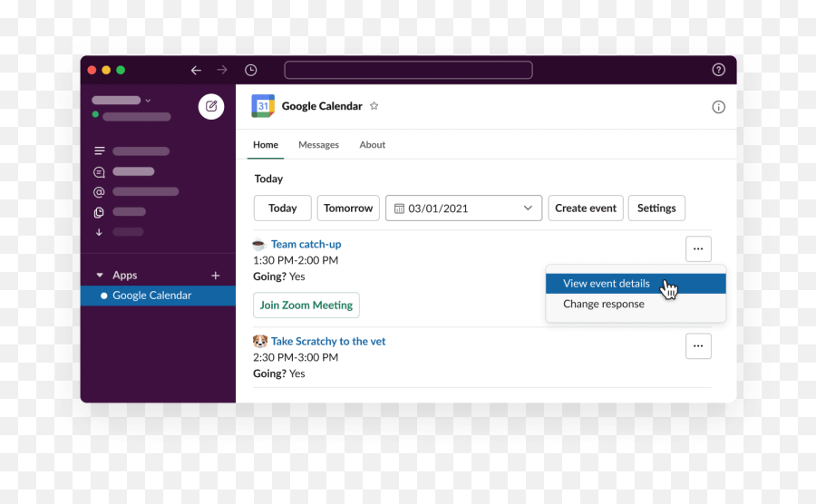This screenshot has height=504, width=816.
Task: Select View event details menu item
Action: pyautogui.click(x=636, y=284)
